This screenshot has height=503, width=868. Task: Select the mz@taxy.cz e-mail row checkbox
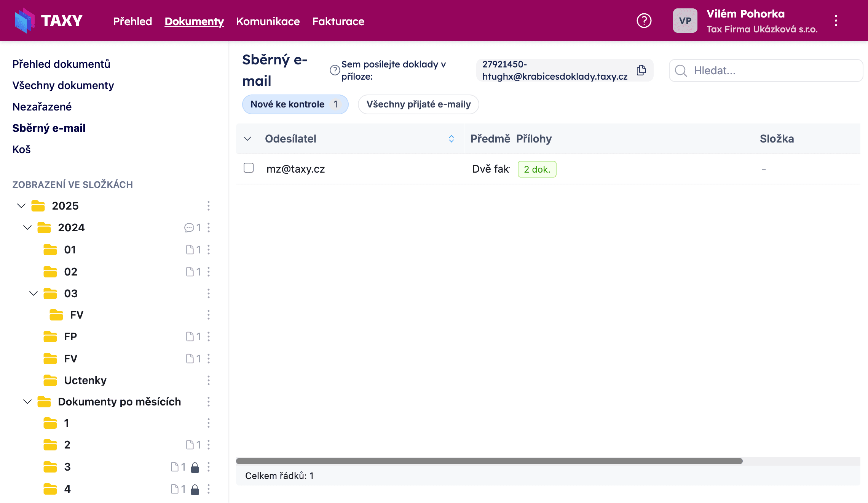point(249,168)
